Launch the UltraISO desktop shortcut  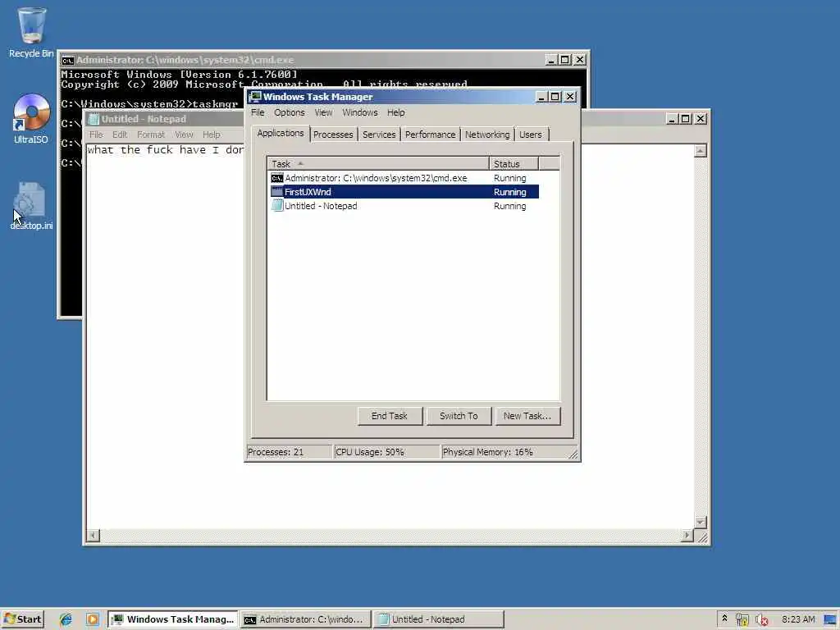pos(31,118)
